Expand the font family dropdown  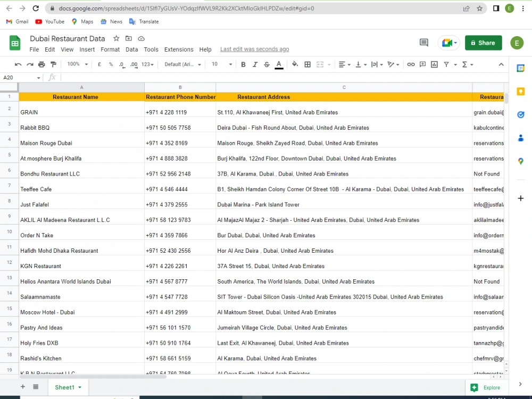pyautogui.click(x=183, y=64)
